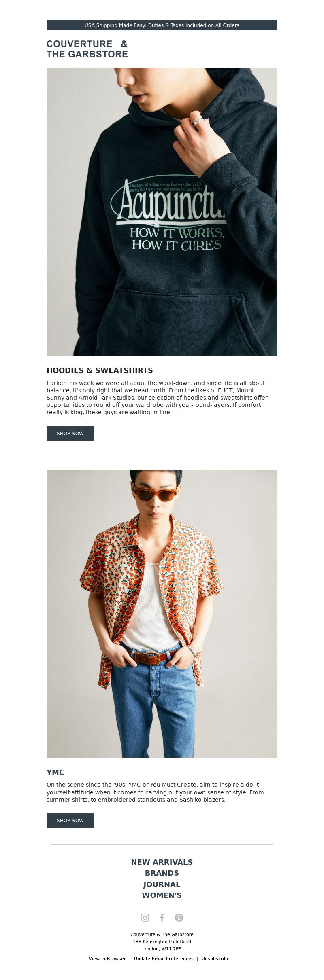Click Shop Now under YMC section

pyautogui.click(x=70, y=820)
